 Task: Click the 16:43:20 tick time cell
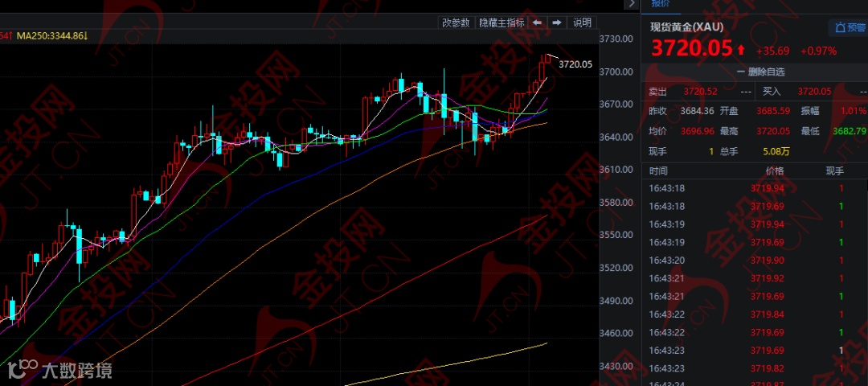[x=667, y=261]
